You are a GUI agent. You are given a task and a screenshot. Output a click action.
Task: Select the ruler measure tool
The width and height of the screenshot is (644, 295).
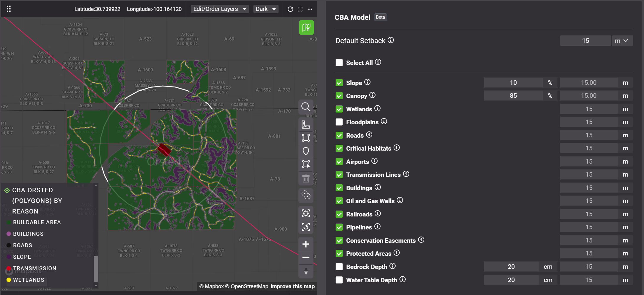(306, 125)
